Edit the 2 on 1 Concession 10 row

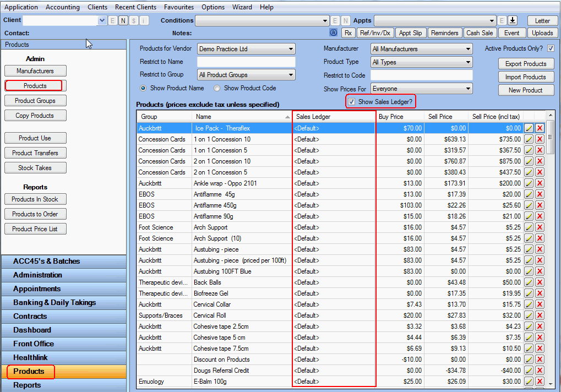tap(529, 161)
